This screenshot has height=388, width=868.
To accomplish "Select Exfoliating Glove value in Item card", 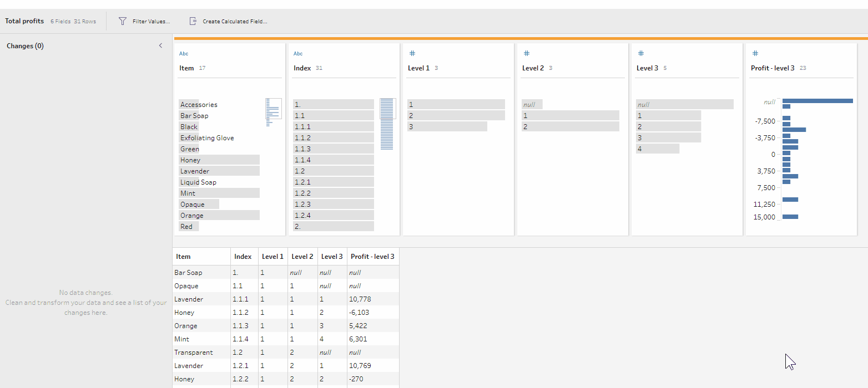I will (219, 137).
